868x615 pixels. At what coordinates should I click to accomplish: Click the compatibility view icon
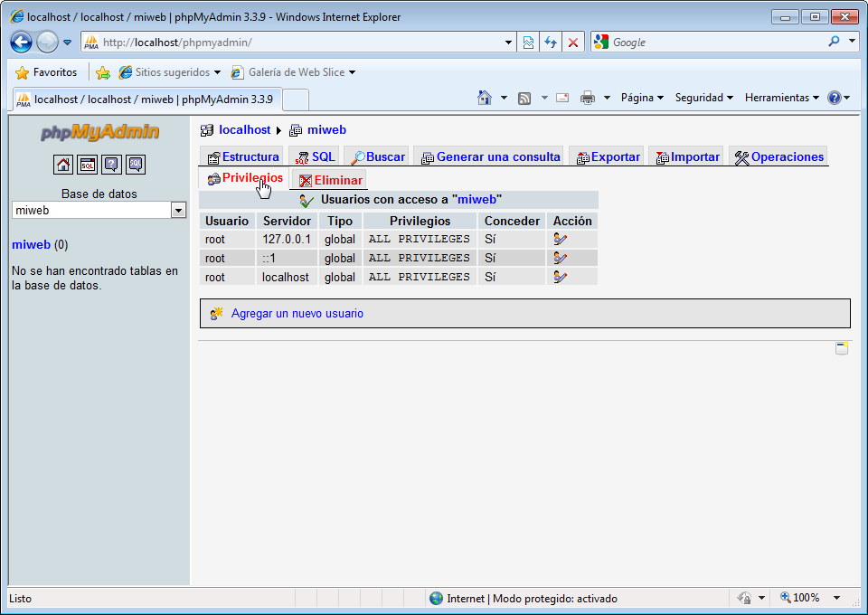click(x=528, y=43)
